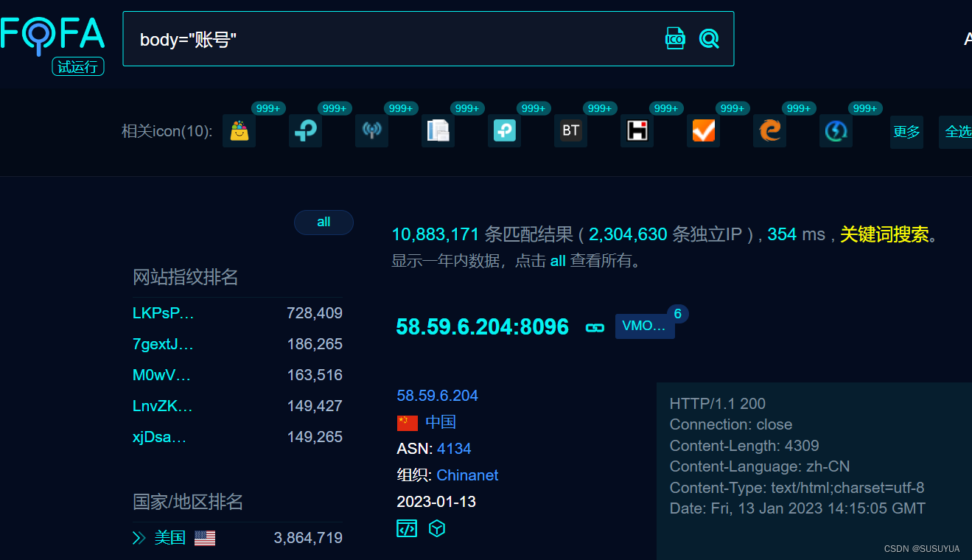
Task: Filter by fingerprint LKPsP…
Action: [x=163, y=313]
